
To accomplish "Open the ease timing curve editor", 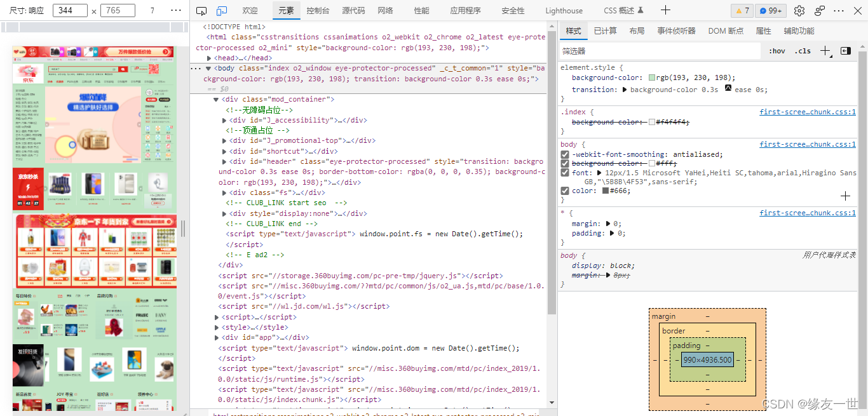I will point(728,89).
